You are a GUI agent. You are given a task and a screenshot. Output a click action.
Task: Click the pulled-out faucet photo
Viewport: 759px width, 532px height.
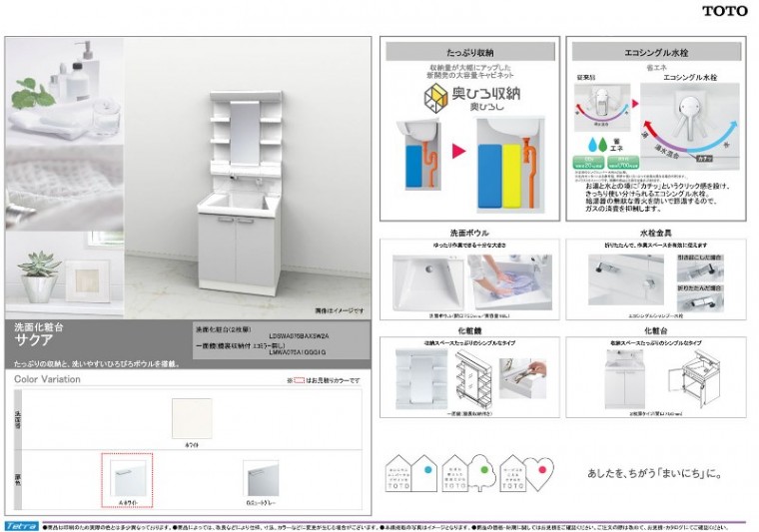coord(700,271)
